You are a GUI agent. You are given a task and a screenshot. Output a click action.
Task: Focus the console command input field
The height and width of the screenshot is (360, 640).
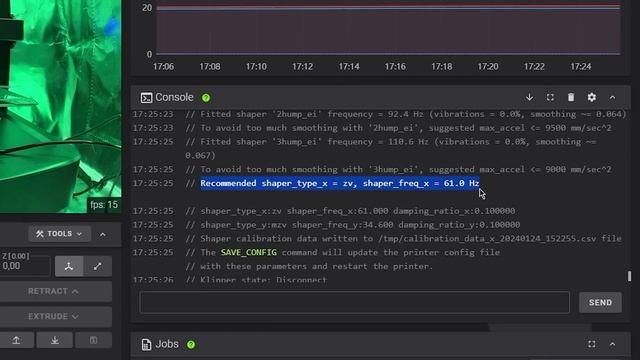tap(354, 302)
